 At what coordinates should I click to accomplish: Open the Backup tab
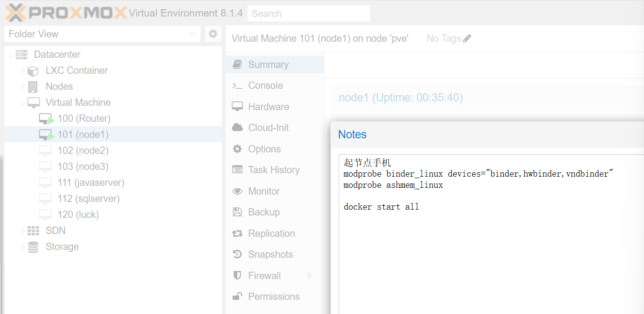[275, 212]
